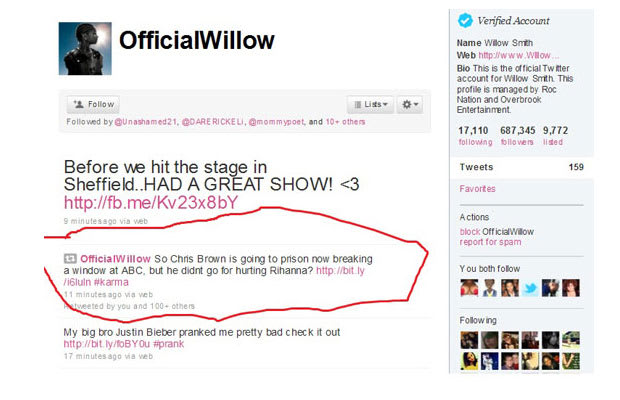Screen dimensions: 620x400
Task: Switch to the Favorites tab
Action: tap(477, 189)
